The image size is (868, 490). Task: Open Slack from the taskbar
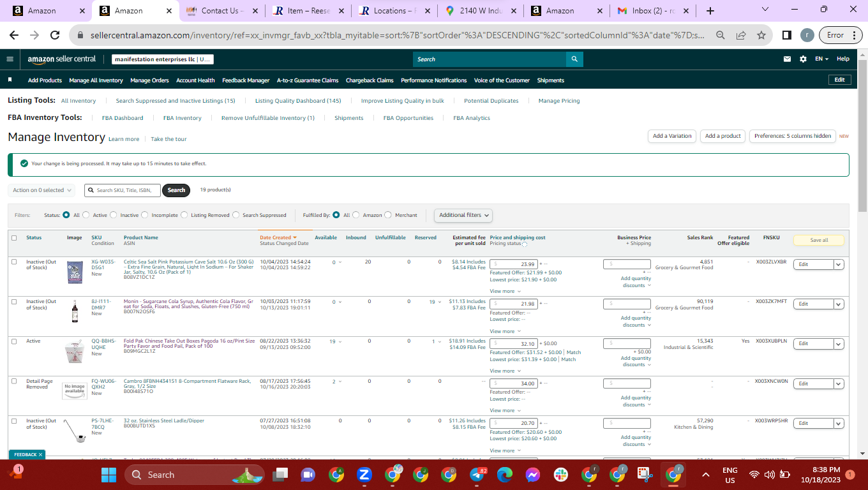coord(561,475)
